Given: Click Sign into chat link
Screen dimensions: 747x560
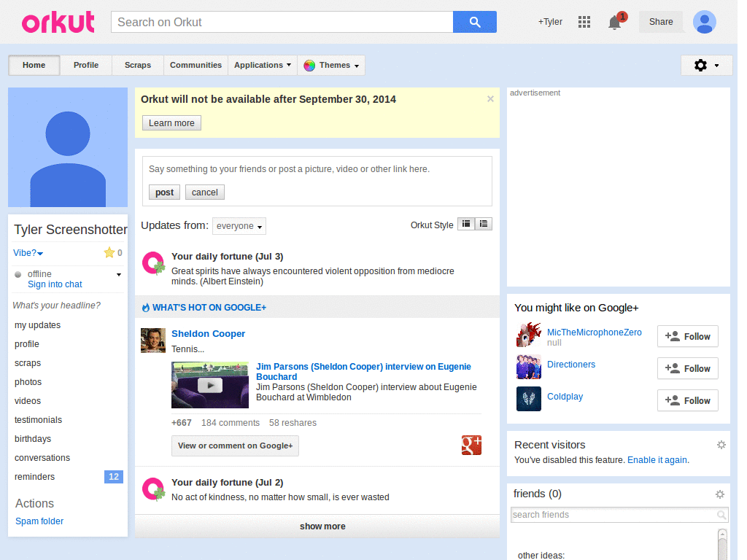Looking at the screenshot, I should tap(55, 284).
